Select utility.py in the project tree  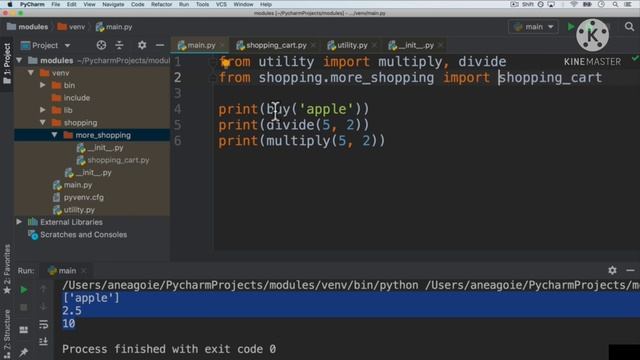click(79, 210)
